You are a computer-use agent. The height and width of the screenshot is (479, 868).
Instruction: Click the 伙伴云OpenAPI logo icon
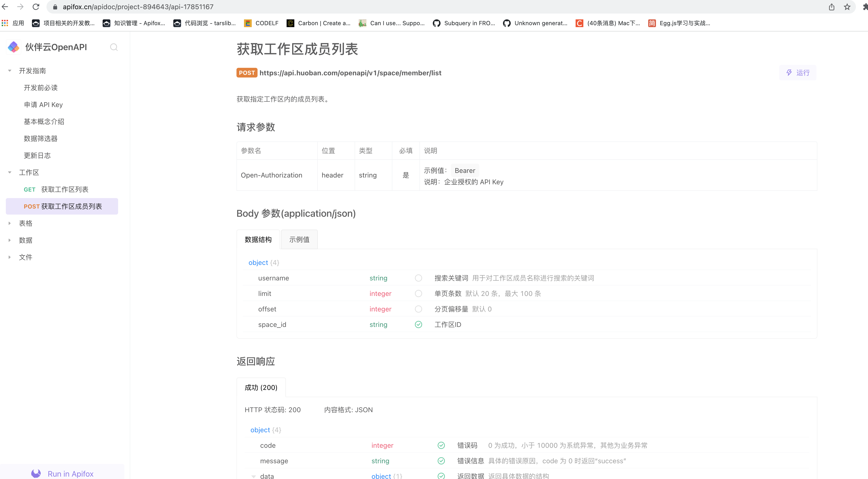[14, 47]
